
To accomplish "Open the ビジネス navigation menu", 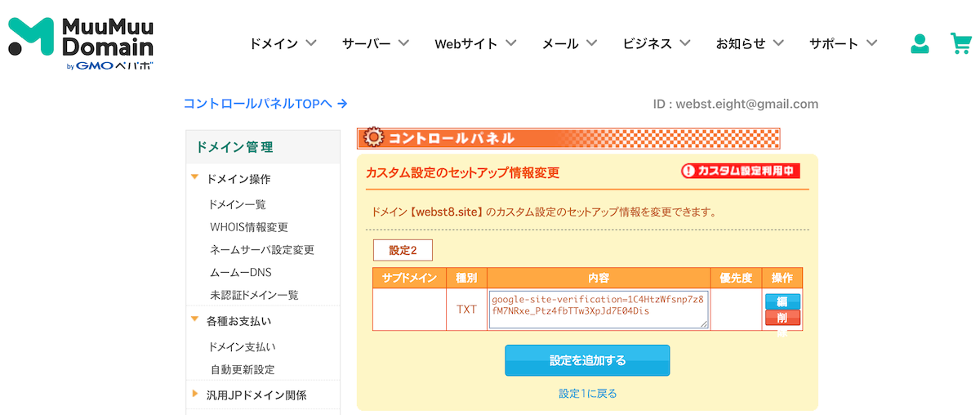I will pos(656,43).
